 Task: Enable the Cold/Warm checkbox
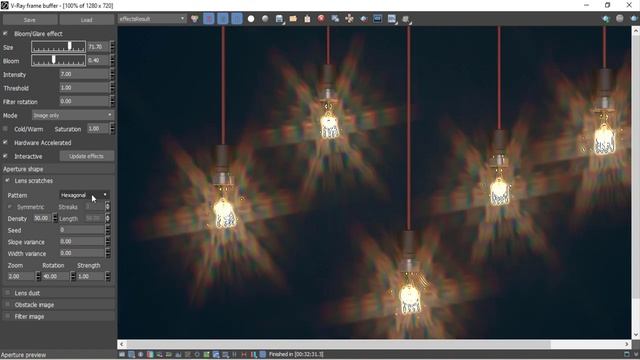(5, 129)
